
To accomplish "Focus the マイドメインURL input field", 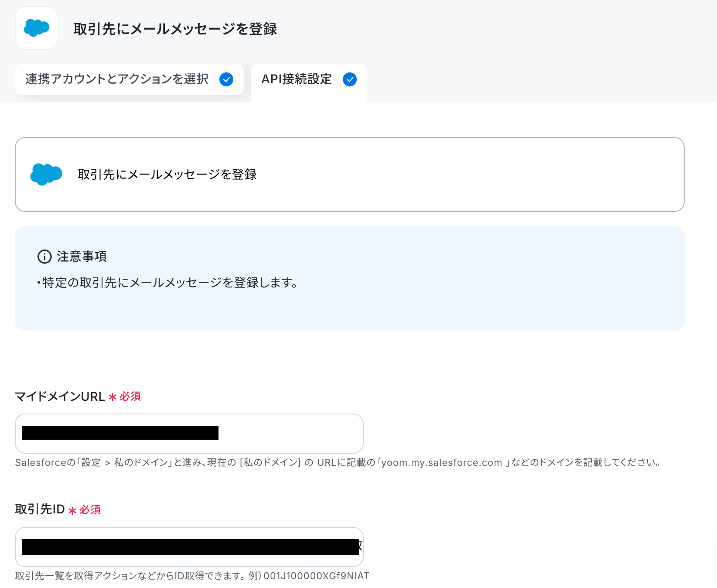I will tap(189, 434).
